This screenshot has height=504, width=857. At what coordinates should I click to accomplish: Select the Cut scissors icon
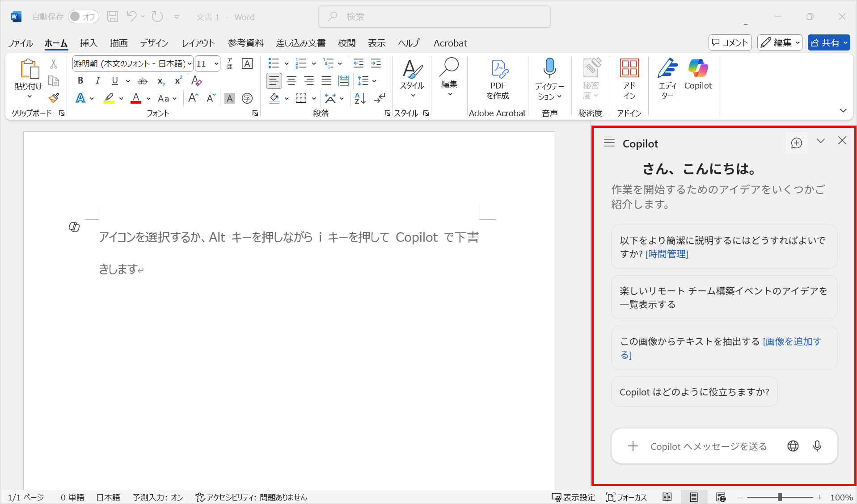point(54,63)
